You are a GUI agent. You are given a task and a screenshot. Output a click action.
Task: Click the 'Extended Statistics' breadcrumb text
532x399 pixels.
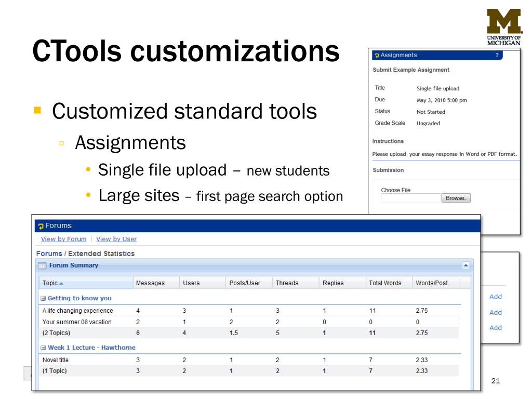(101, 254)
